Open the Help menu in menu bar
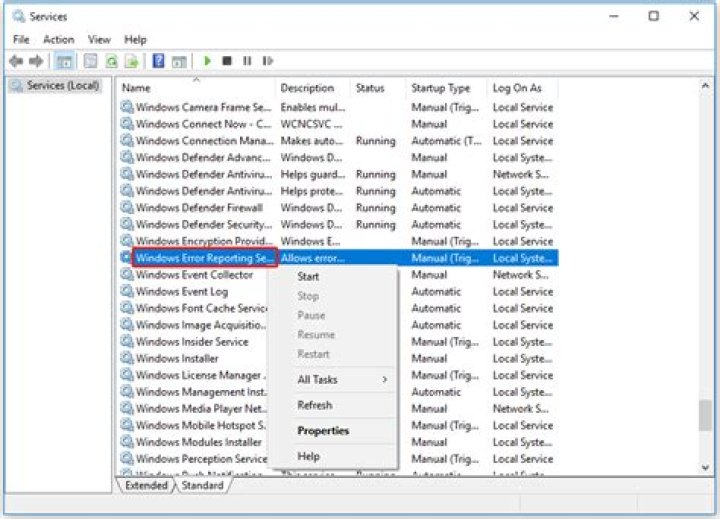720x519 pixels. coord(135,39)
